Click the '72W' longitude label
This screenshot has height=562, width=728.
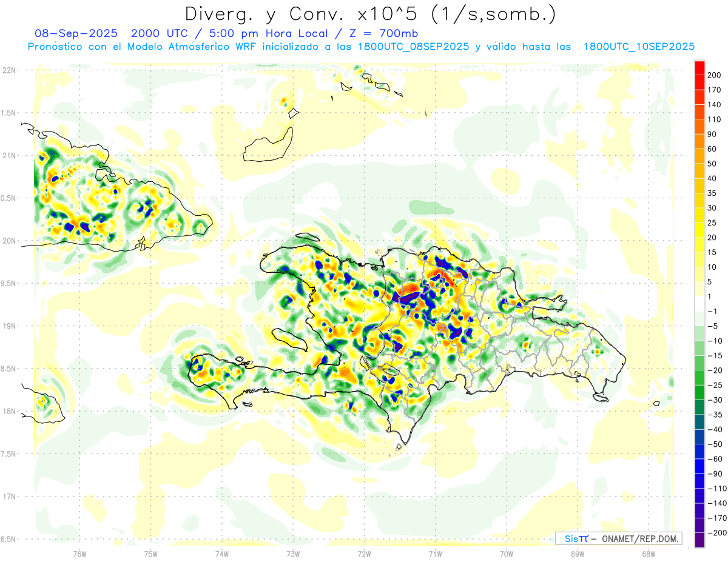pyautogui.click(x=364, y=554)
